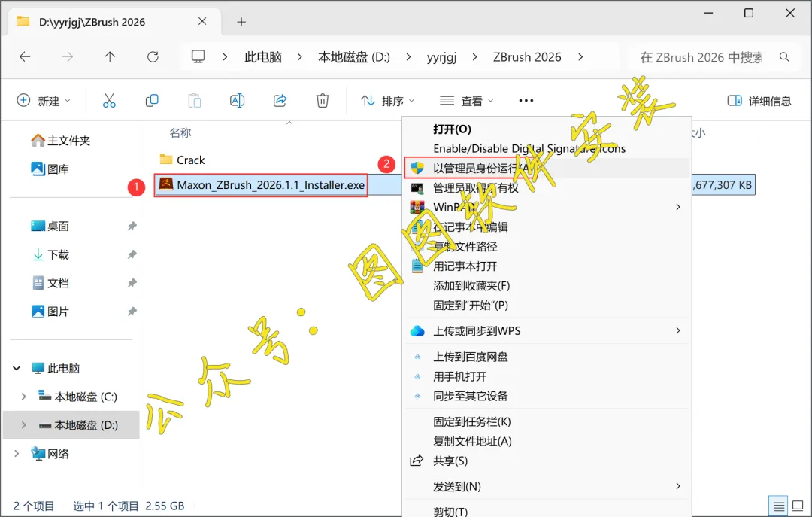The image size is (812, 517).
Task: Click the search magnifier icon
Action: coord(784,57)
